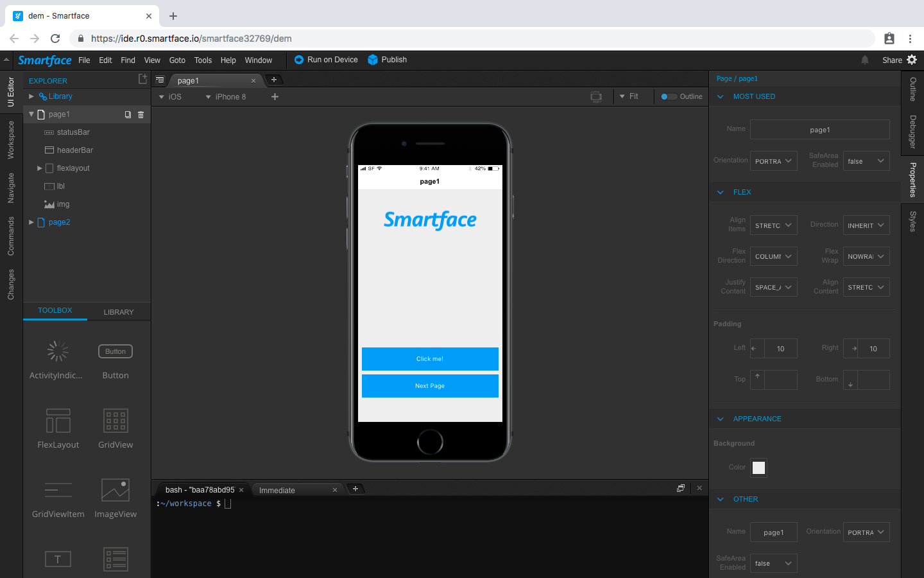Click the Run on Device icon
924x578 pixels.
tap(298, 60)
